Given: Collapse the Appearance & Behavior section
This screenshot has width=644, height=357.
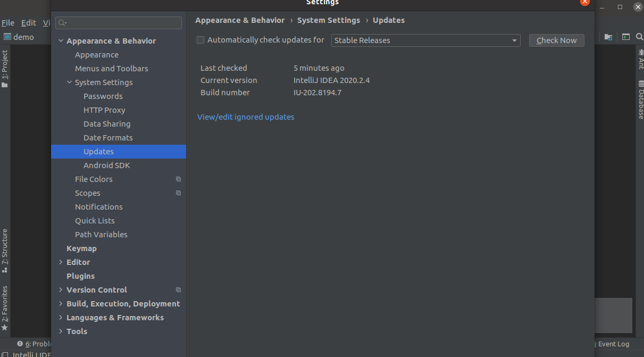Looking at the screenshot, I should (61, 41).
